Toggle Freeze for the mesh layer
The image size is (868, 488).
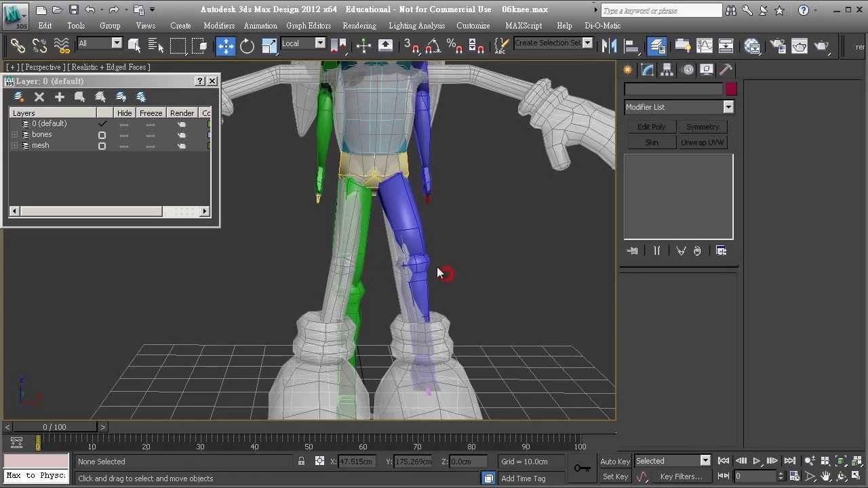(151, 146)
